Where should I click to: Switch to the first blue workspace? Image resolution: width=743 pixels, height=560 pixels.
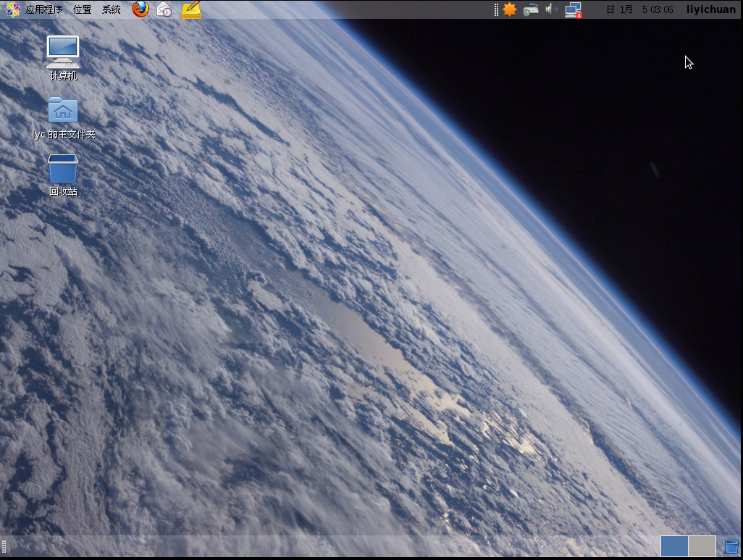[x=674, y=546]
